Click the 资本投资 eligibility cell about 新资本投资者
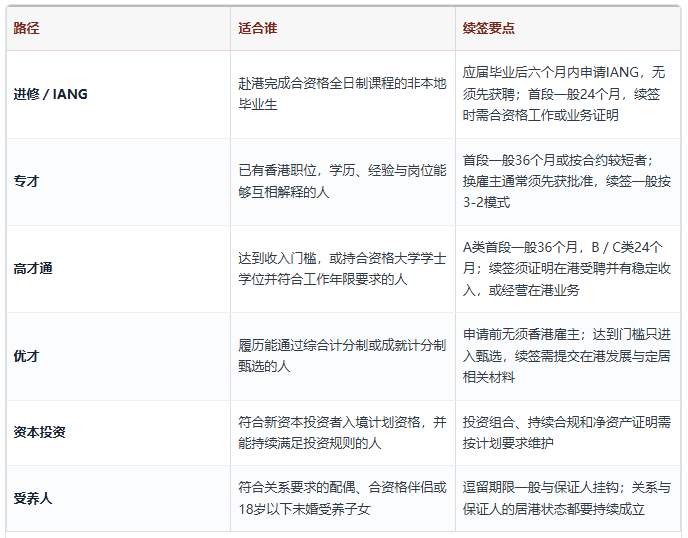688x538 pixels. [x=342, y=433]
